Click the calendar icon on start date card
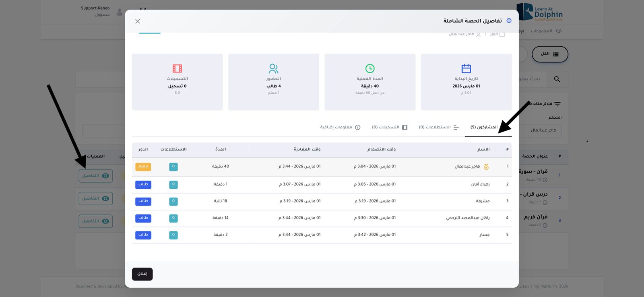Viewport: 644px width, 297px height. pyautogui.click(x=466, y=68)
